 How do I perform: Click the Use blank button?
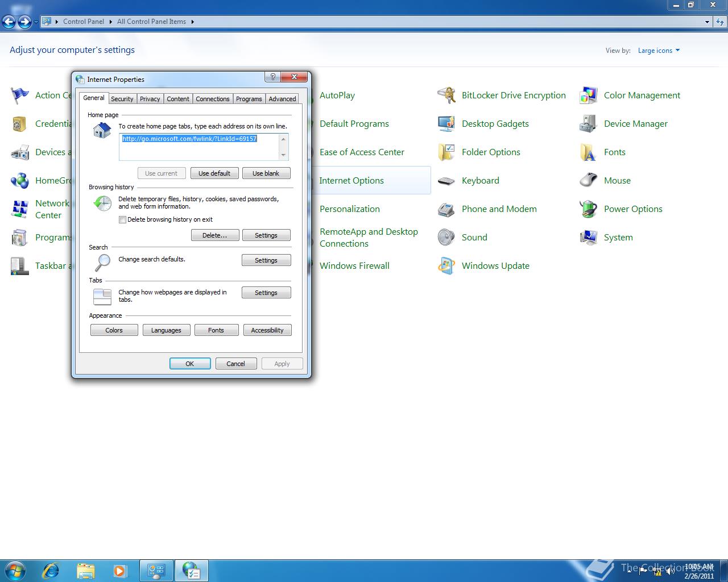266,173
